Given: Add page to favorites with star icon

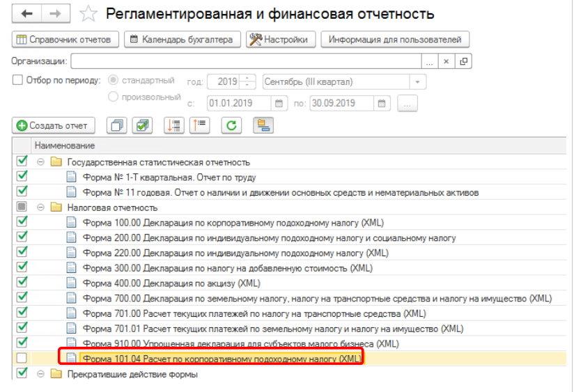Looking at the screenshot, I should (88, 14).
